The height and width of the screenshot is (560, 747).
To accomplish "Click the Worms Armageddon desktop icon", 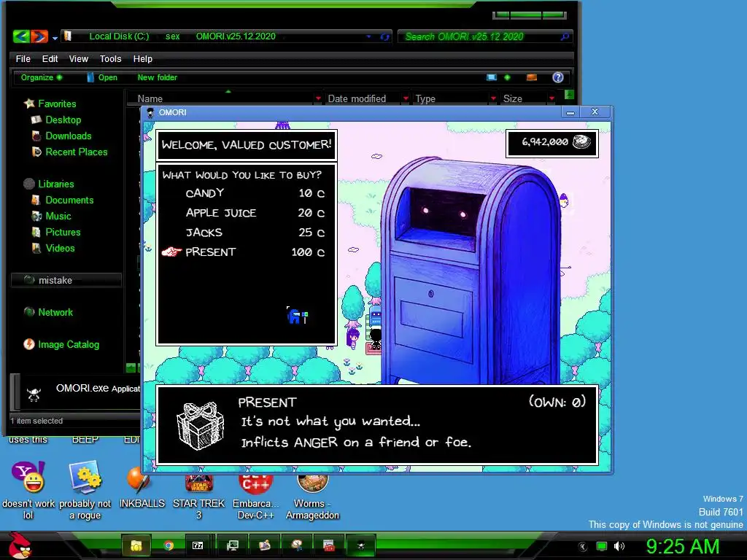I will point(312,483).
